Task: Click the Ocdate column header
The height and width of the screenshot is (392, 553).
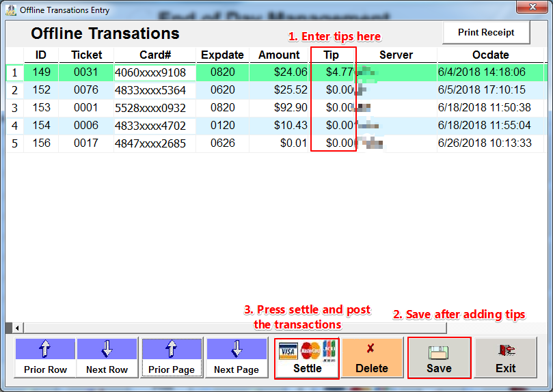Action: pos(491,55)
